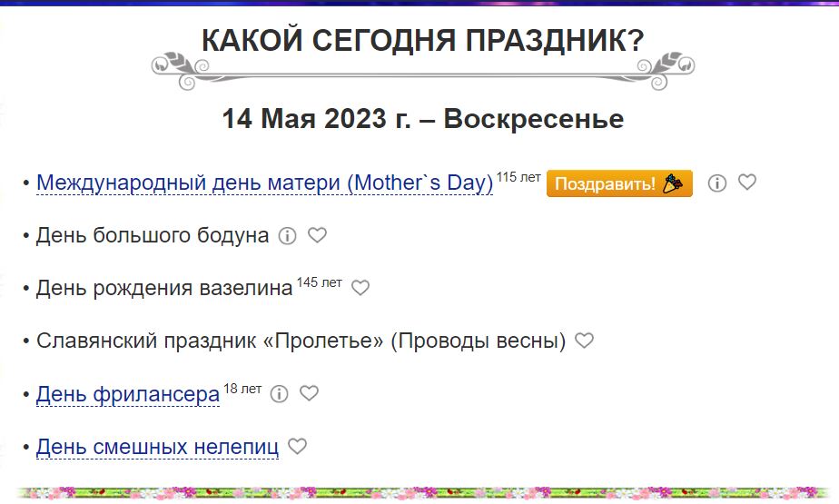Click the heart next to День фрилансера
This screenshot has width=839, height=504.
[x=309, y=393]
